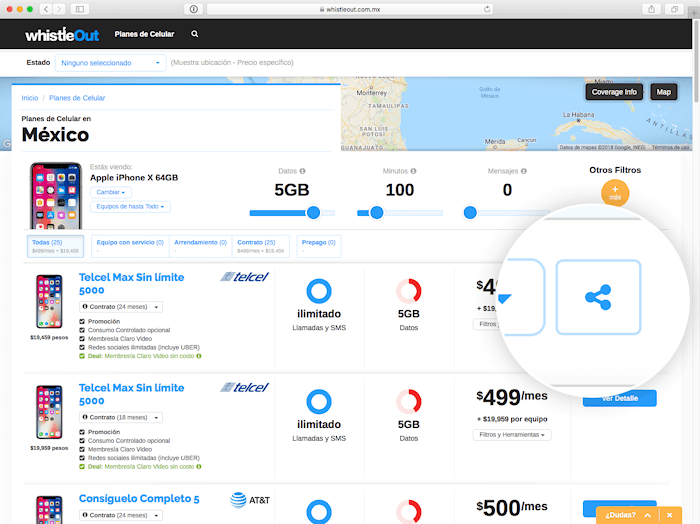Open the Cambiar phone dropdown
This screenshot has width=700, height=524.
pyautogui.click(x=111, y=192)
